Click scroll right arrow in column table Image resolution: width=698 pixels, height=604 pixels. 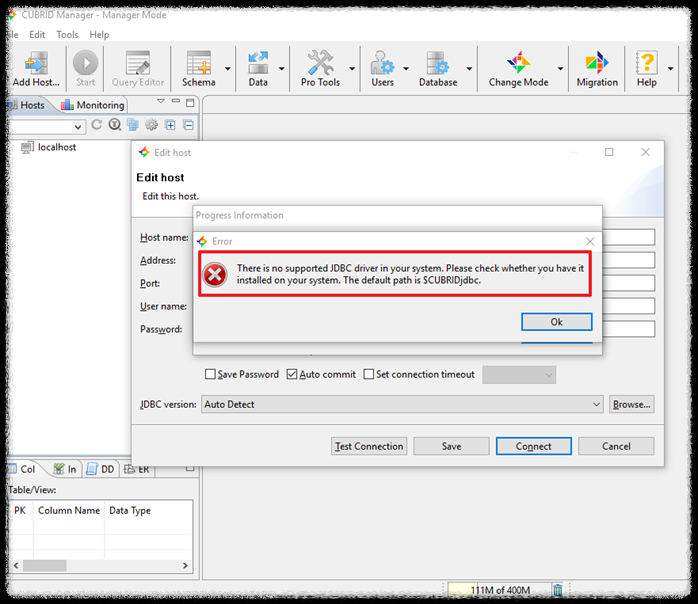coord(185,565)
